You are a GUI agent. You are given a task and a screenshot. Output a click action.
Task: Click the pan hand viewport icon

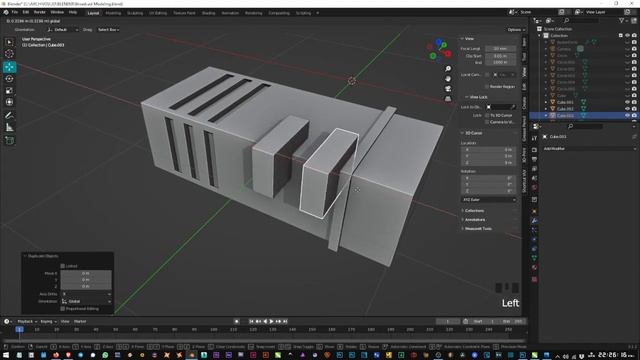(448, 78)
